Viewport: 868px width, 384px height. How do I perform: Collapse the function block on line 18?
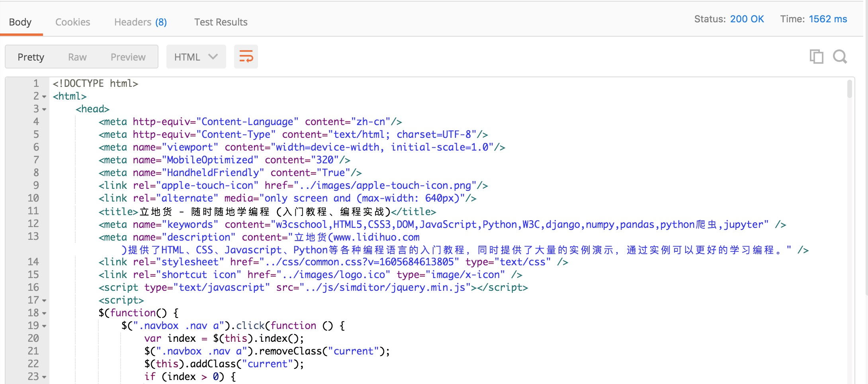click(44, 313)
